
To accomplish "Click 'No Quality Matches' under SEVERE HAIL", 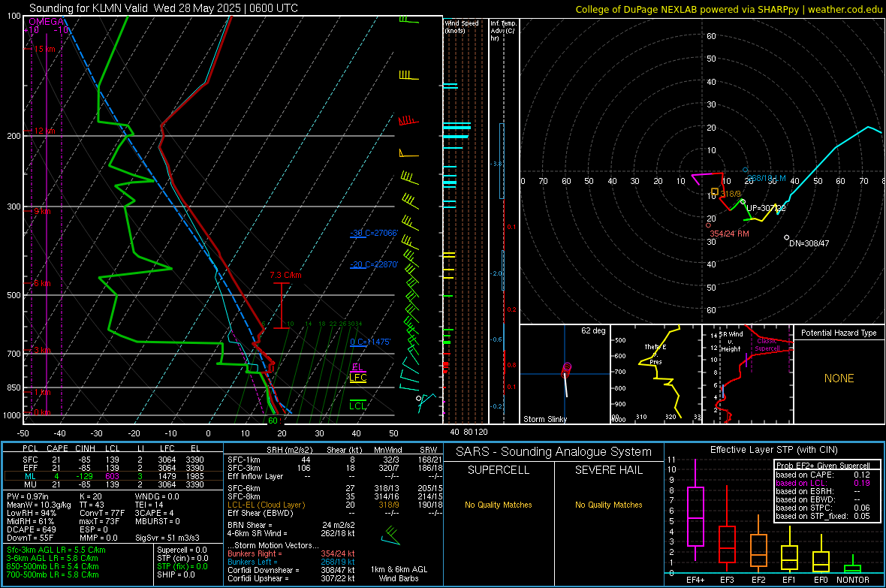I will coord(608,505).
